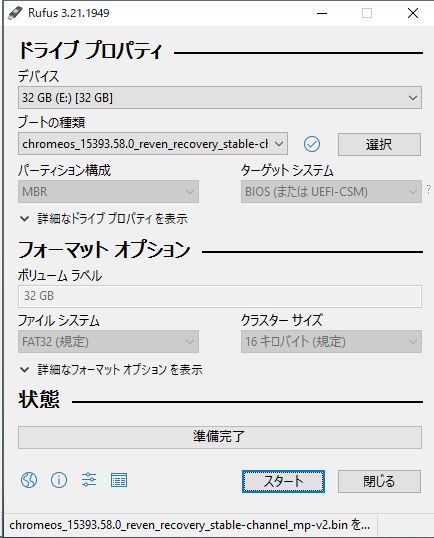Click the ドライブ プロパティ heading
This screenshot has width=434, height=538.
90,50
